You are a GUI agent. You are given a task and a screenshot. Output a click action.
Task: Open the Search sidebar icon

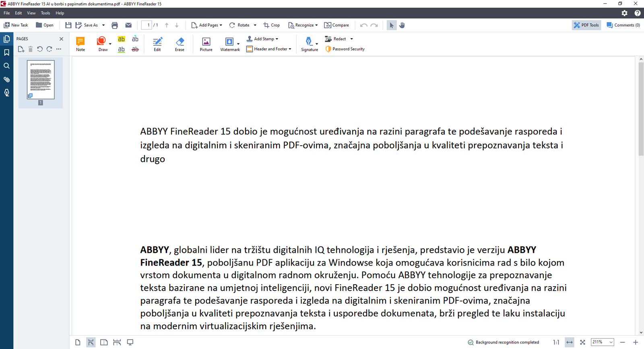6,66
